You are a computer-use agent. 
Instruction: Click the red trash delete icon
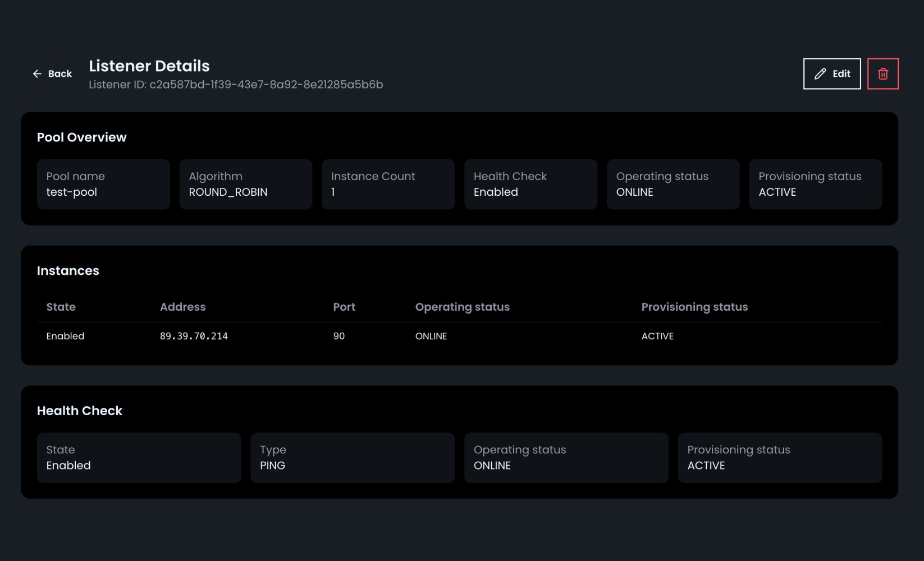pyautogui.click(x=882, y=73)
